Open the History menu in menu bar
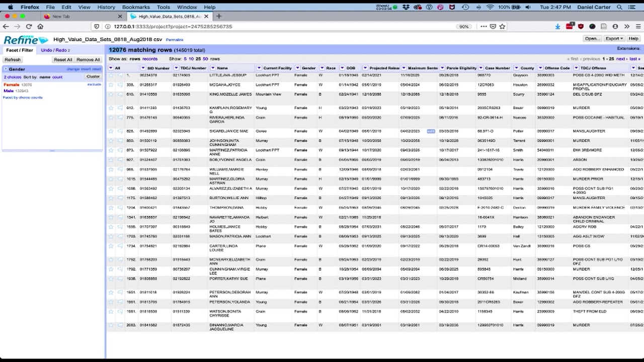 (x=106, y=7)
